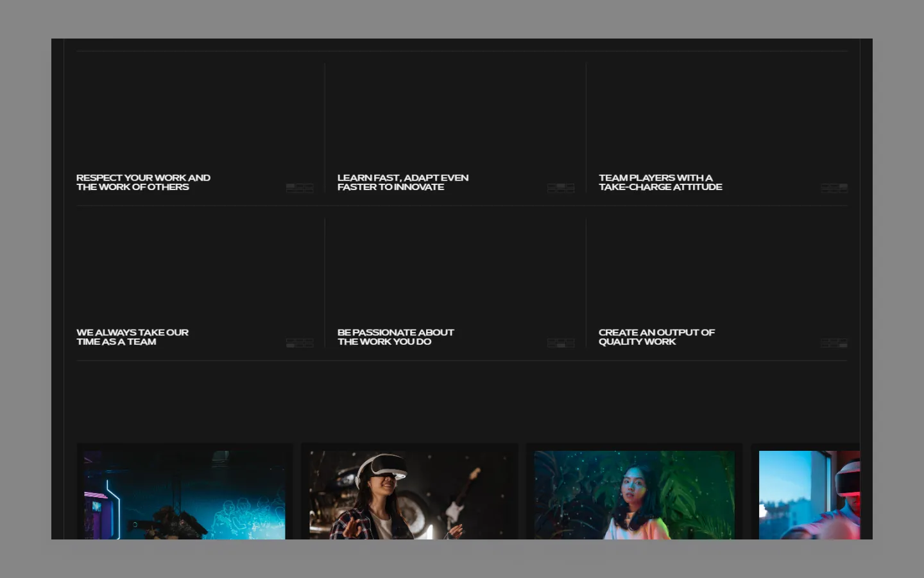Screen dimensions: 924x578
Task: Select 'Respect your work and the work of others' text
Action: [x=143, y=182]
